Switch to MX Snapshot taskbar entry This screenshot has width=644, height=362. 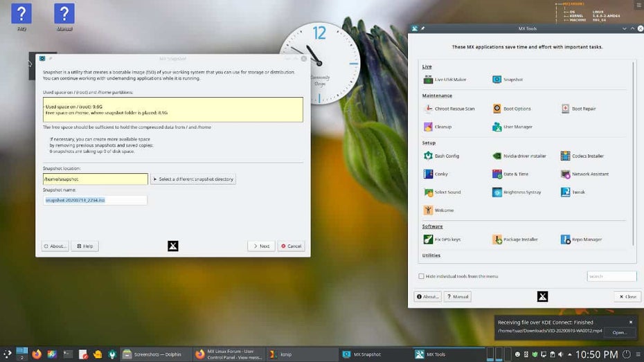coord(375,354)
